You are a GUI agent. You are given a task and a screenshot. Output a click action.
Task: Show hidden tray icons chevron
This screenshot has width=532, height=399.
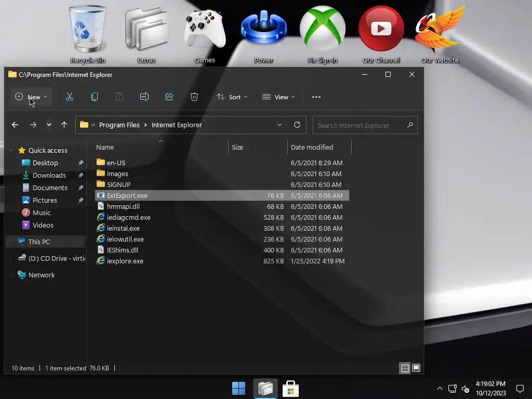pyautogui.click(x=440, y=389)
